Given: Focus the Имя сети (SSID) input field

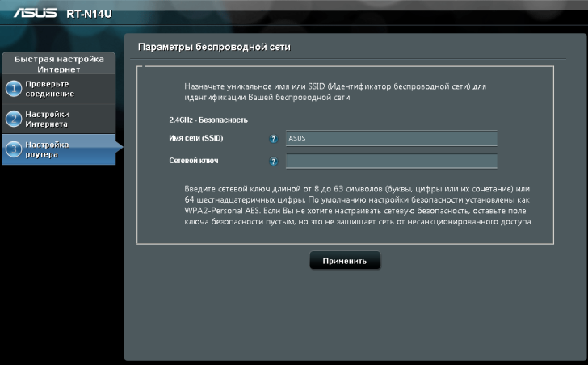Looking at the screenshot, I should pyautogui.click(x=391, y=138).
